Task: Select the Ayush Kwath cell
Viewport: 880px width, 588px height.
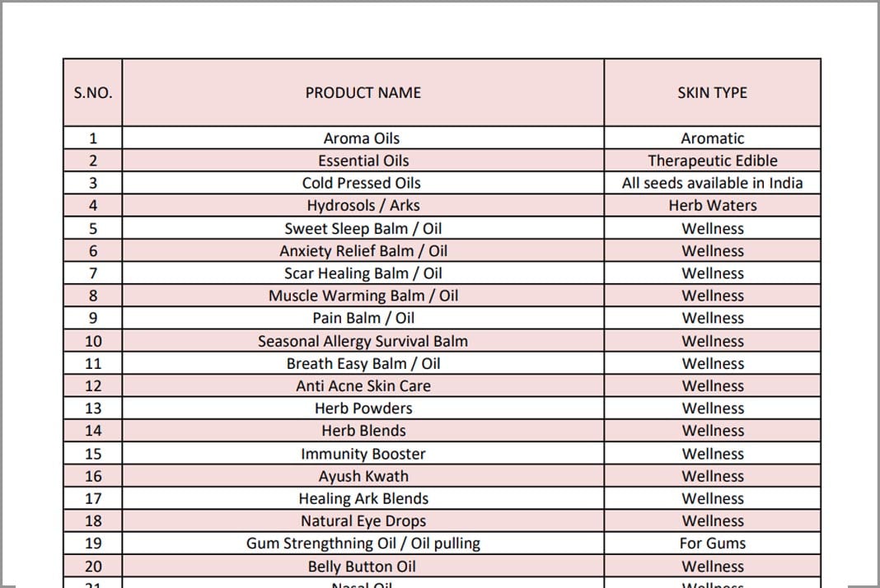Action: [x=363, y=476]
